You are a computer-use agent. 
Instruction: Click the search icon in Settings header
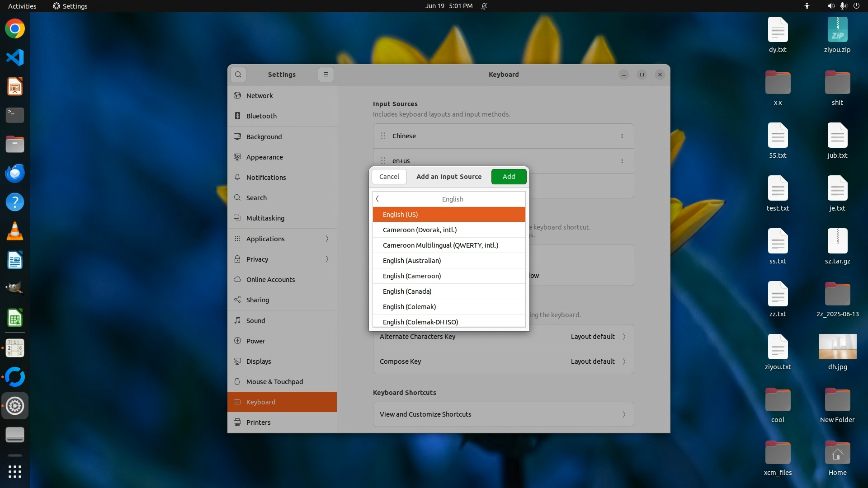[x=238, y=75]
